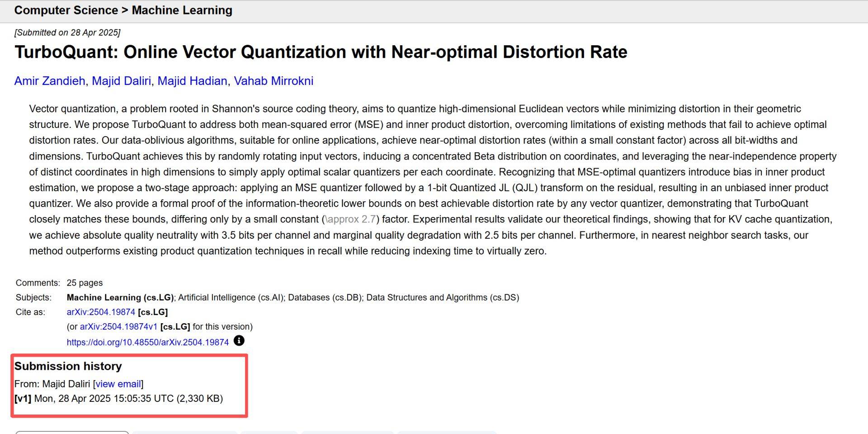Viewport: 868px width, 434px height.
Task: Click the grey \approx 2.7 text in abstract
Action: point(350,219)
